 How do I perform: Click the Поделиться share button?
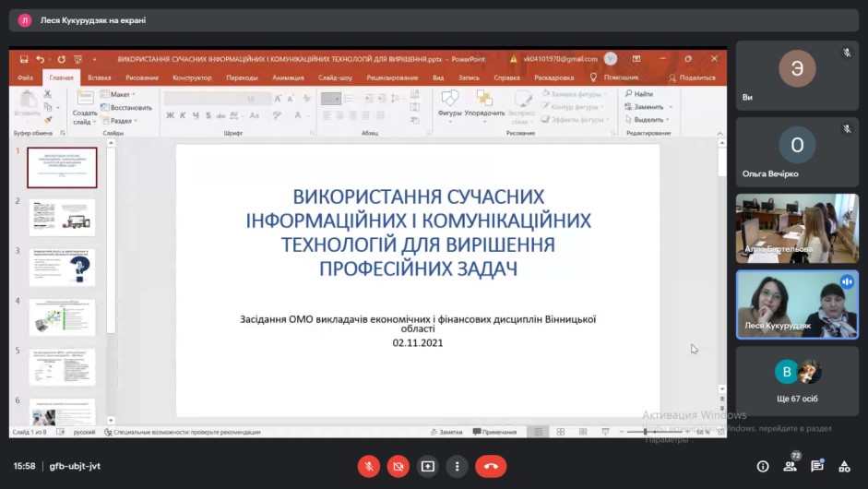click(x=692, y=78)
